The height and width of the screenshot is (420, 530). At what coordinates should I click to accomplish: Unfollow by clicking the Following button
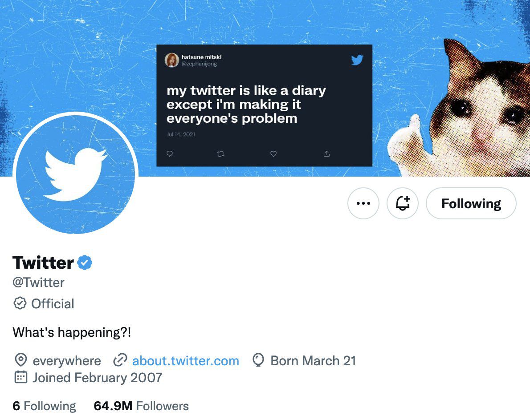click(471, 203)
